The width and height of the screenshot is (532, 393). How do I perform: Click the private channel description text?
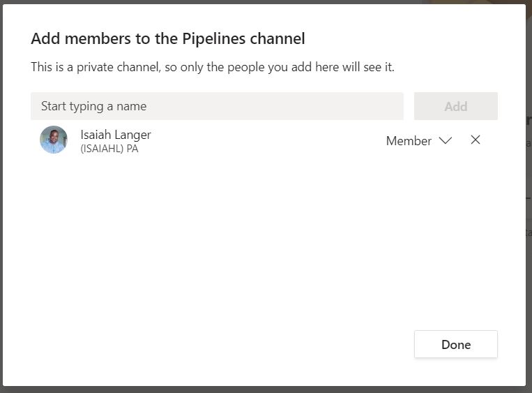213,68
